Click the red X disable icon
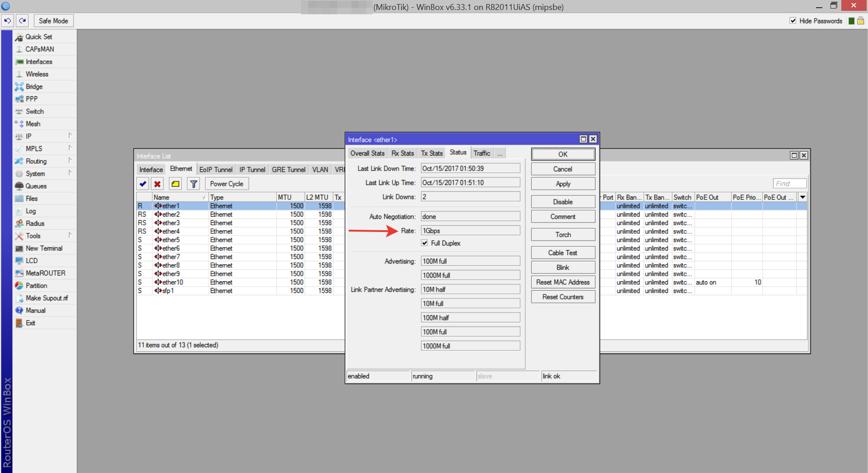The image size is (868, 473). pyautogui.click(x=157, y=184)
